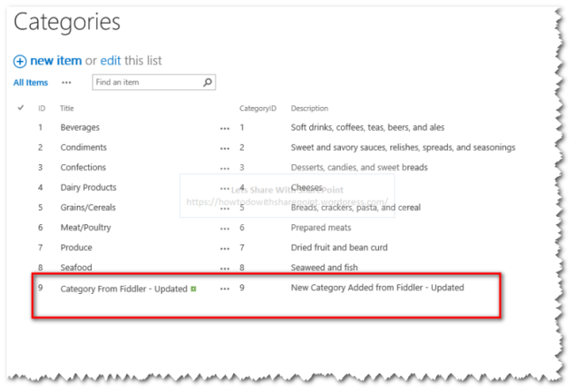This screenshot has width=574, height=392.
Task: Click the new item link
Action: click(x=56, y=61)
